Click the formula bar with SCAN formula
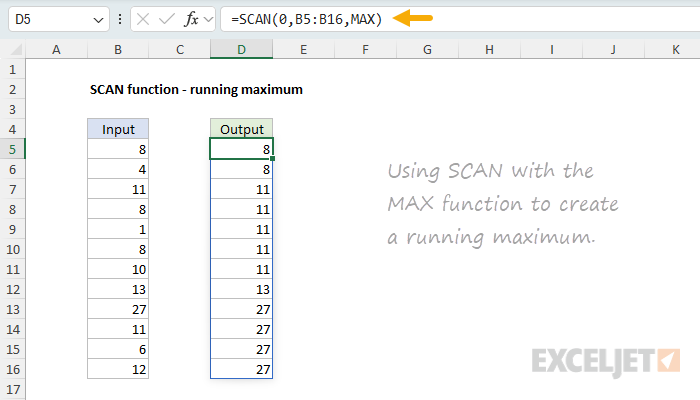This screenshot has height=400, width=700. [450, 19]
